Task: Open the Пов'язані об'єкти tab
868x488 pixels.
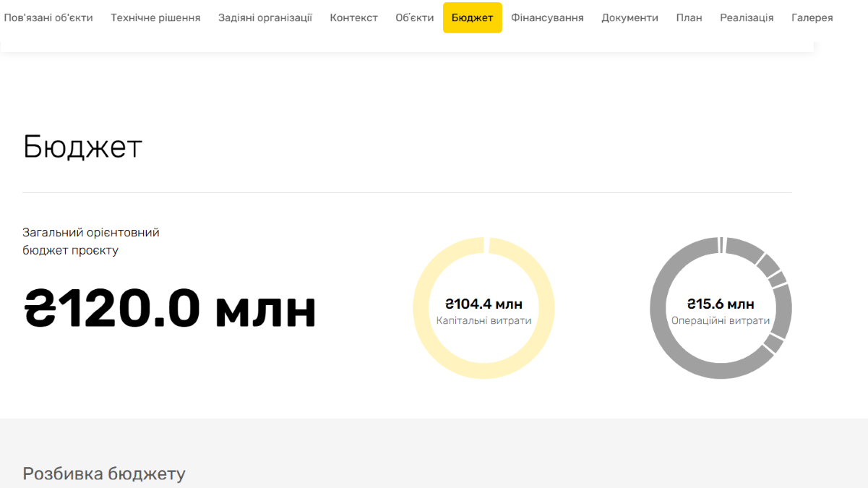Action: [x=48, y=17]
